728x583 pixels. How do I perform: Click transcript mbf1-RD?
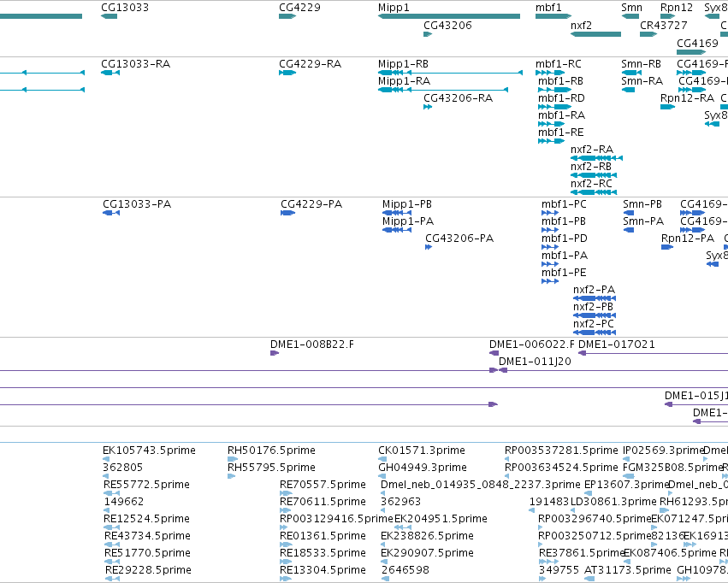[x=561, y=97]
